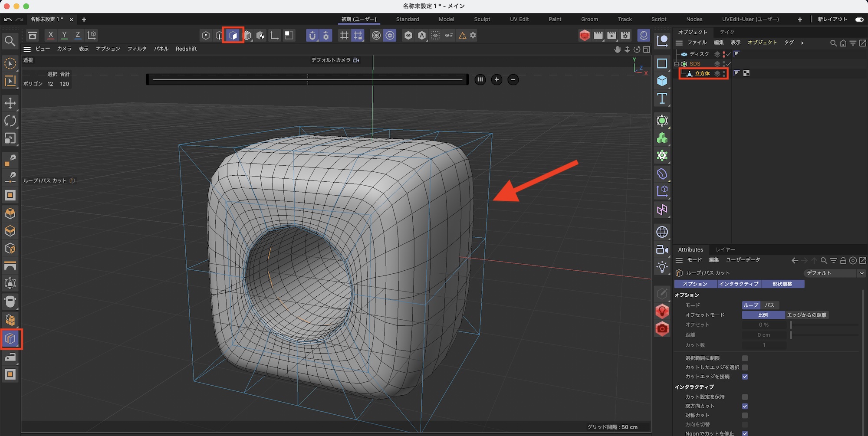This screenshot has width=868, height=436.
Task: Select the Rotate tool in left toolbar
Action: (x=10, y=121)
